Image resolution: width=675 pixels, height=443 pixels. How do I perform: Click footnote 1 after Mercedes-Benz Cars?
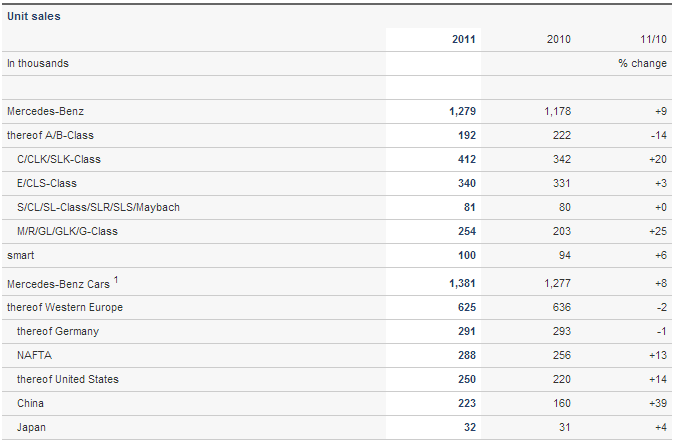[116, 280]
